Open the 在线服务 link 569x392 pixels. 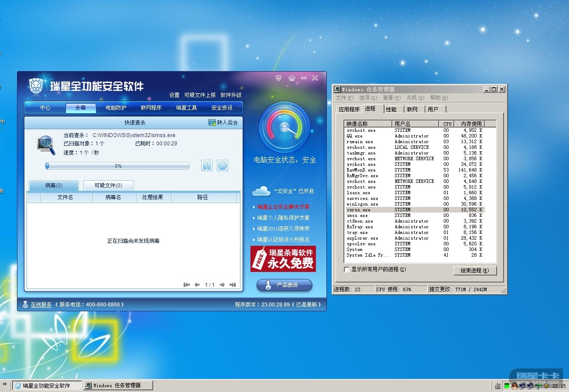coord(41,305)
